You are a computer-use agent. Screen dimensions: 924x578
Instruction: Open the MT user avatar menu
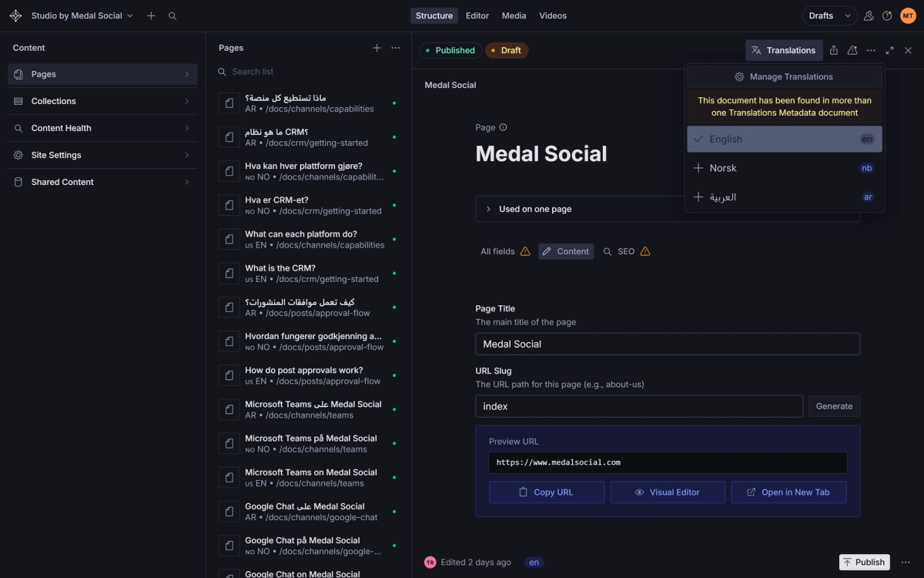point(908,15)
